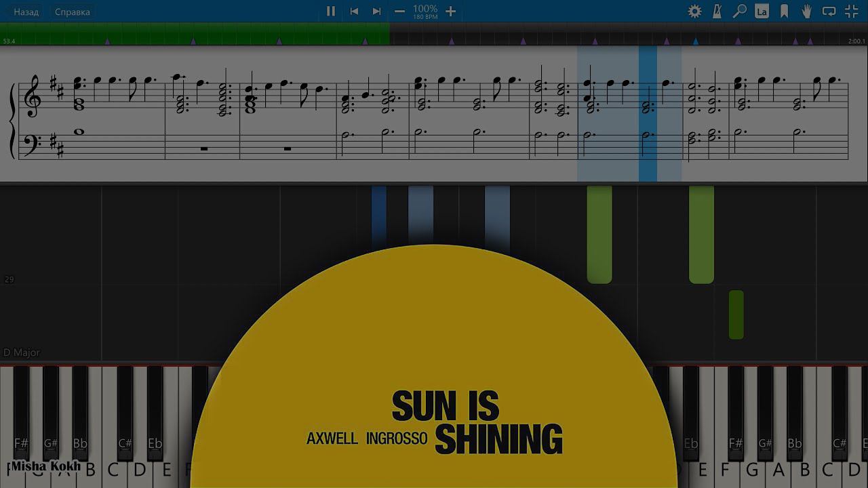
Task: Seek using the green song progress bar
Action: (x=195, y=34)
